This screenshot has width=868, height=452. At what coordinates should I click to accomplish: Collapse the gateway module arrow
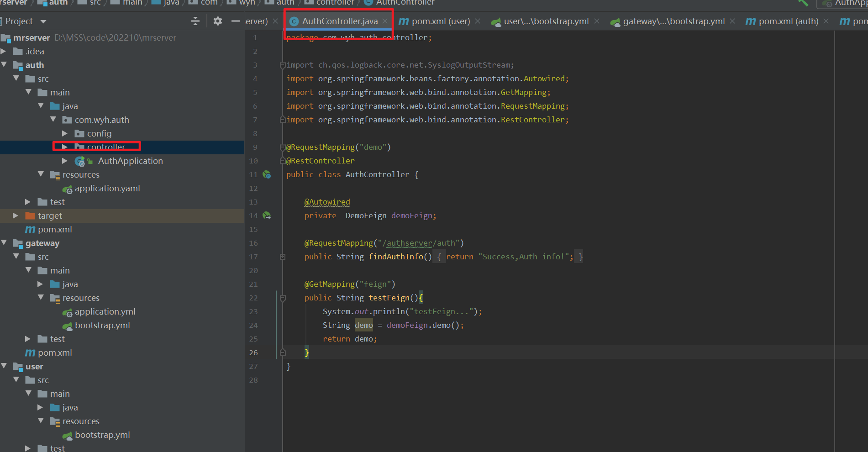[x=4, y=243]
